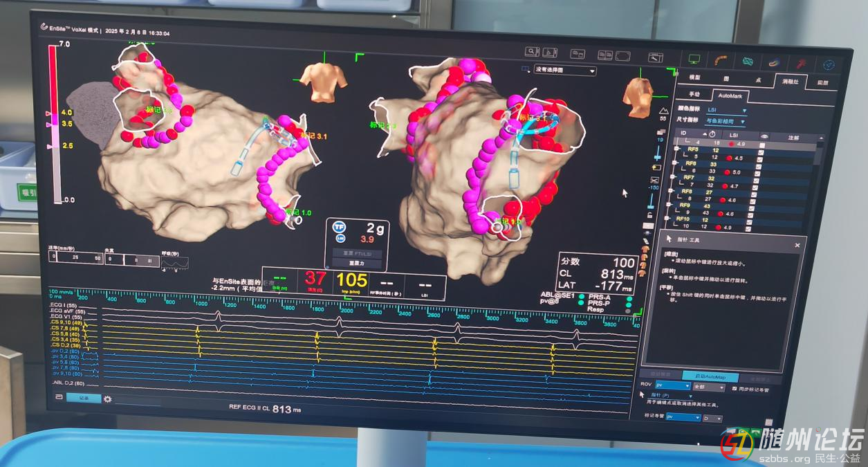Open the 指针 (P) tool dropdown
Screen dimensions: 868x467
(671, 396)
